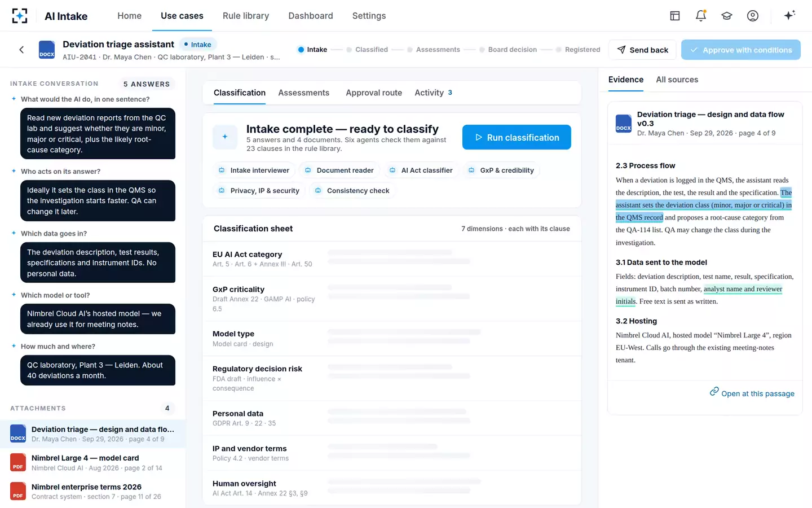Click the Registered step in progress tracker
Viewport: 812px width, 508px height.
[578, 50]
